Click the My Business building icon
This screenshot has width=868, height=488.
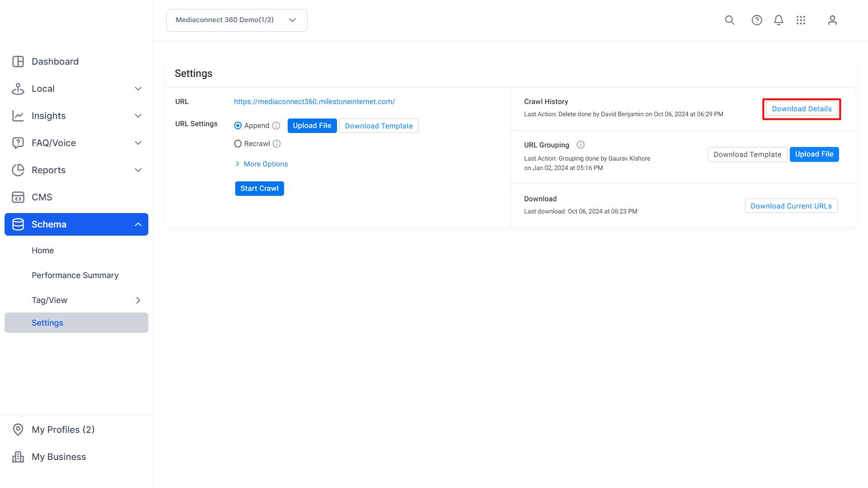[18, 457]
